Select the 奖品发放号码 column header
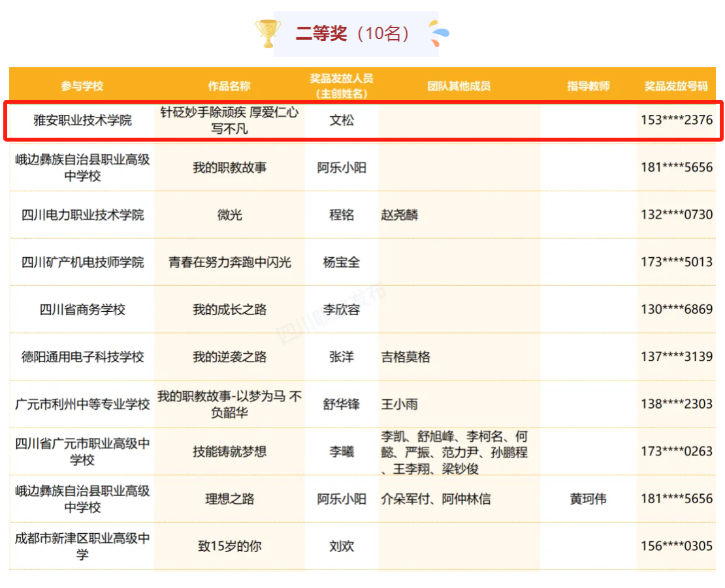The width and height of the screenshot is (725, 588). [676, 86]
